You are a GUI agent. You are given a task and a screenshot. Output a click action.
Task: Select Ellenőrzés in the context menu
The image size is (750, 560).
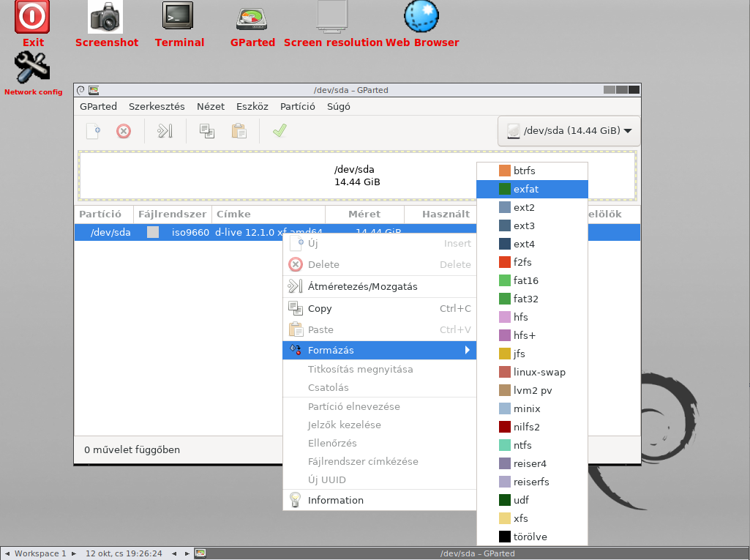tap(379, 443)
